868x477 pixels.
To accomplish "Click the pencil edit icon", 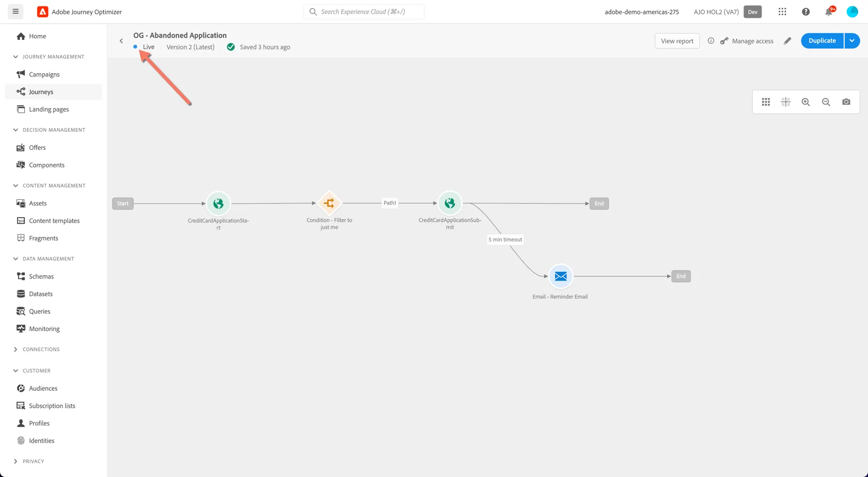I will pyautogui.click(x=788, y=41).
